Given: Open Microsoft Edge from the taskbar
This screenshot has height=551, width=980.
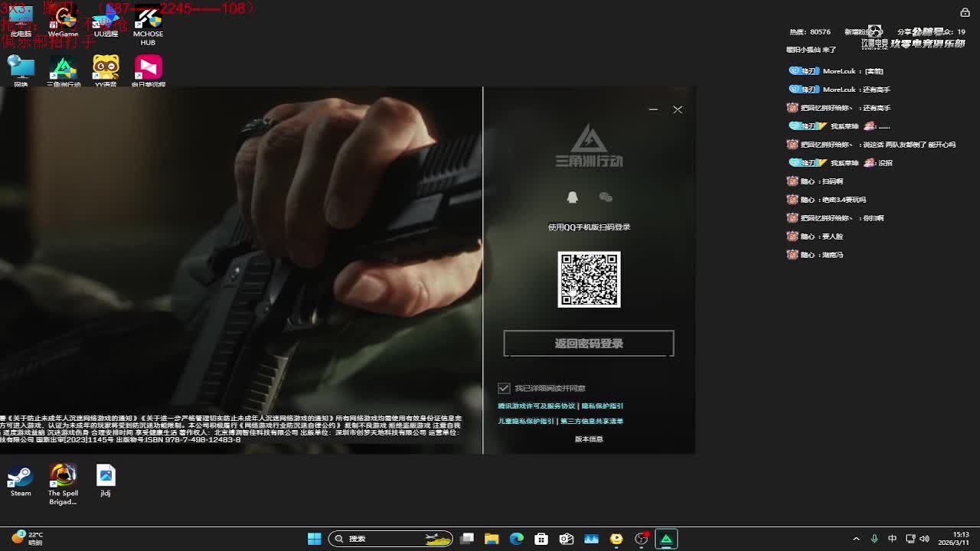Looking at the screenshot, I should pos(517,539).
